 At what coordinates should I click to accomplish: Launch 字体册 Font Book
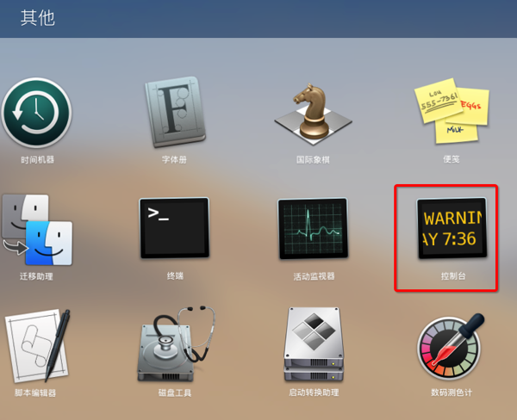click(175, 112)
